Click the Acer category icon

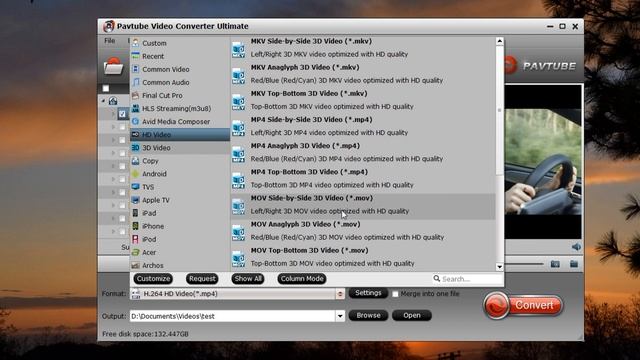point(136,252)
